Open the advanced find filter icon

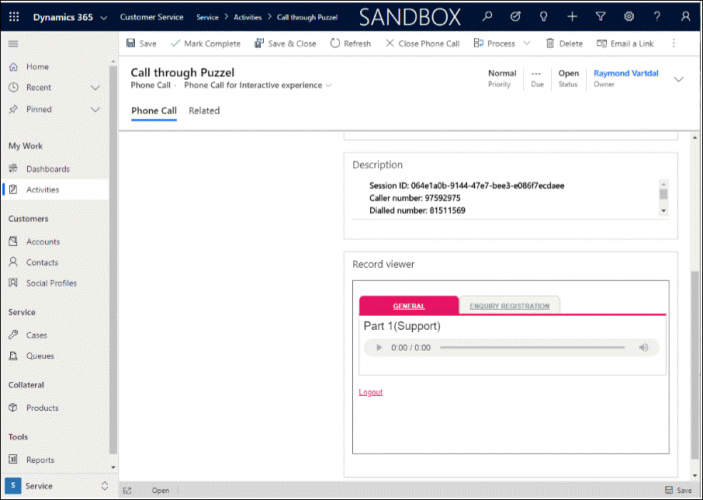[600, 17]
